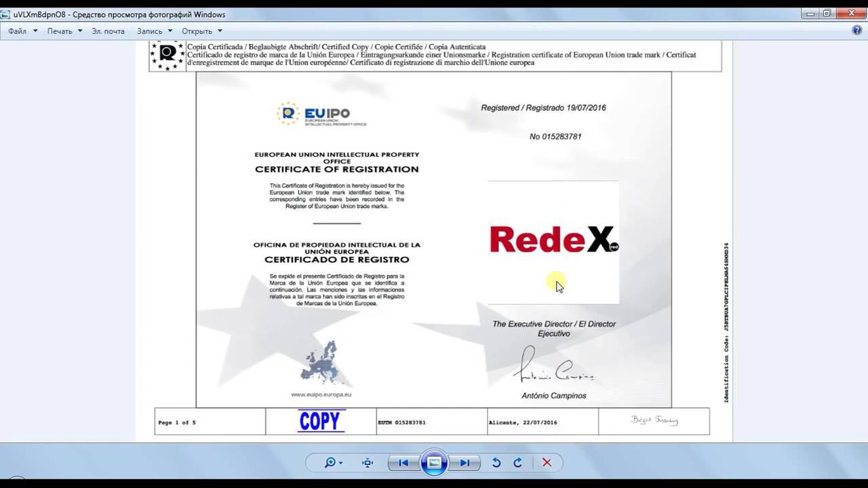Screen dimensions: 868x488
Task: Click the heading 'CERTIFICATE OF REGISTRATION'
Action: click(x=337, y=169)
